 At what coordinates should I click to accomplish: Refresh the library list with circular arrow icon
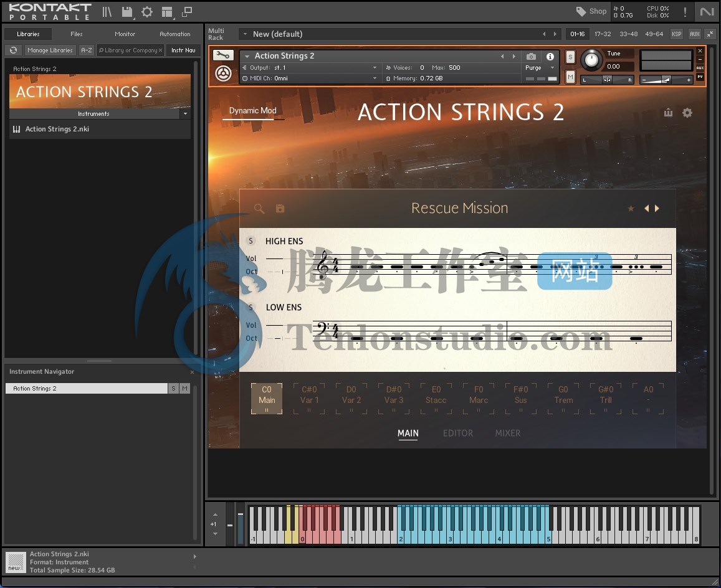click(x=13, y=50)
